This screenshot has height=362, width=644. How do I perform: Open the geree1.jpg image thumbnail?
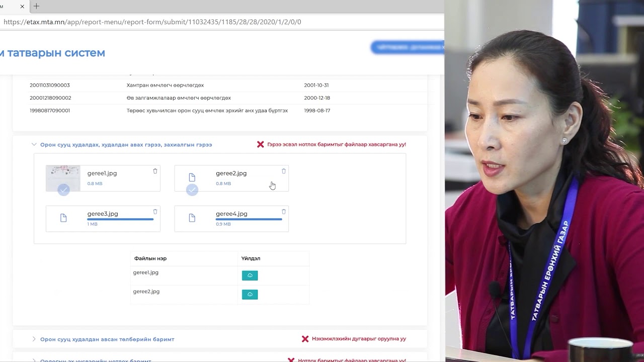[63, 178]
